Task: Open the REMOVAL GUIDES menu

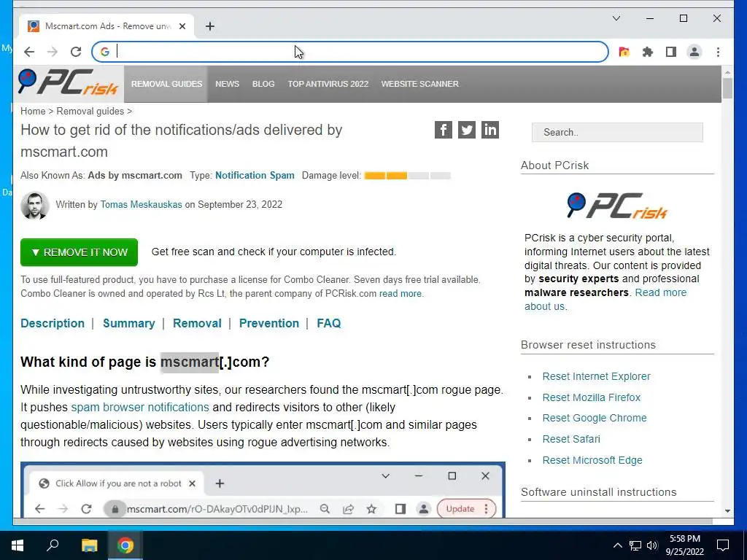Action: (x=166, y=84)
